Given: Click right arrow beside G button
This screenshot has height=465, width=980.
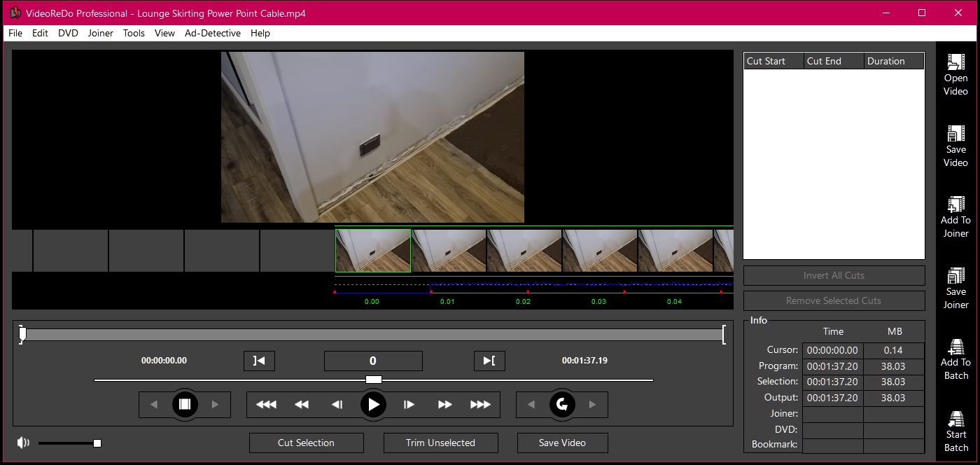Looking at the screenshot, I should [x=593, y=405].
